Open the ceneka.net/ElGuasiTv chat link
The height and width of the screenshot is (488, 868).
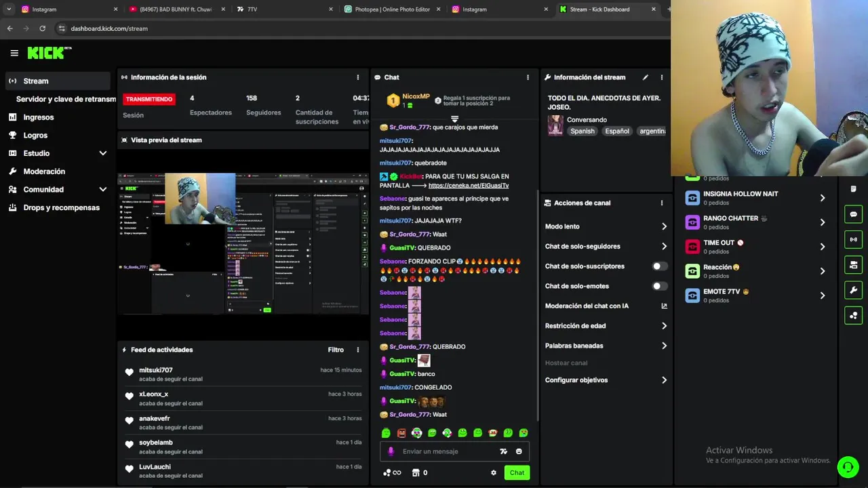(469, 186)
